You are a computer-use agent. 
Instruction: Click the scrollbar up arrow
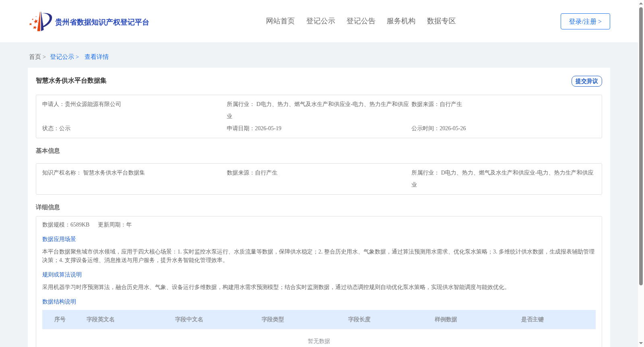point(641,3)
